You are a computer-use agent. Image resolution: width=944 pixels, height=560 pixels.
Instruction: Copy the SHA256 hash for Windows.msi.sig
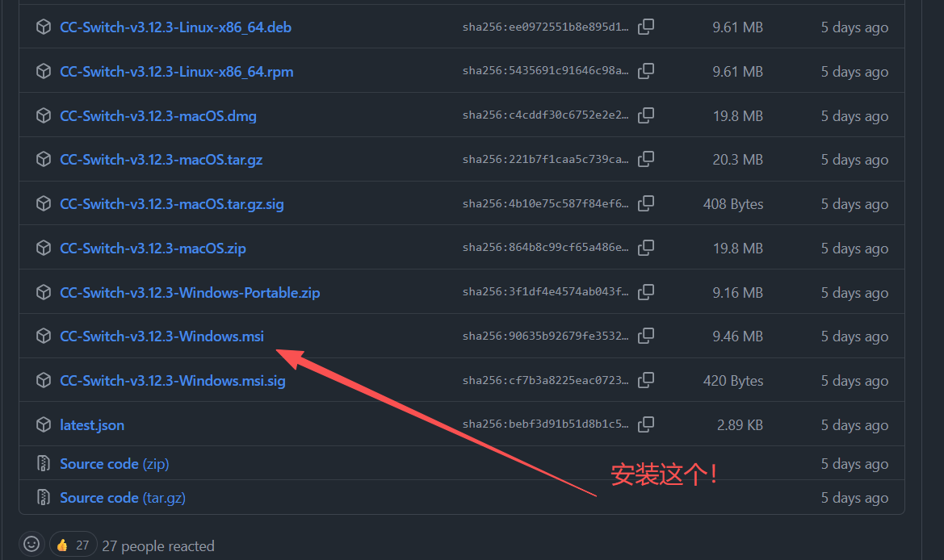[x=645, y=380]
